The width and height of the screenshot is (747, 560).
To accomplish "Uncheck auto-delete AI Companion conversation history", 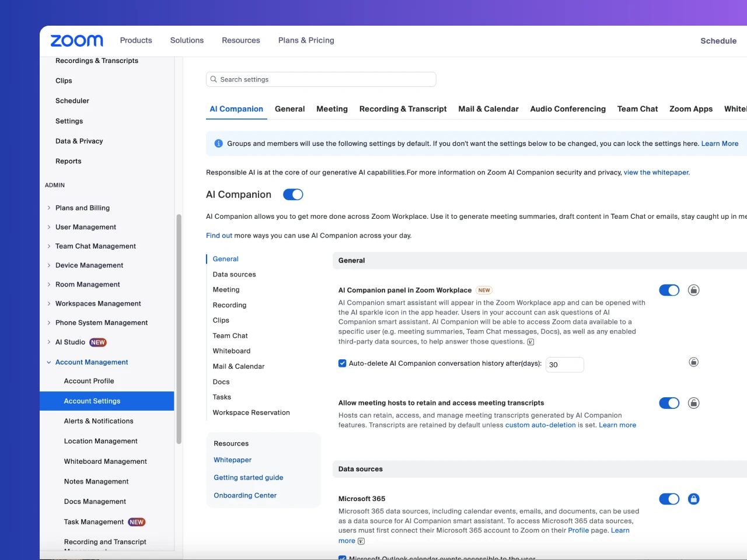I will pyautogui.click(x=342, y=363).
